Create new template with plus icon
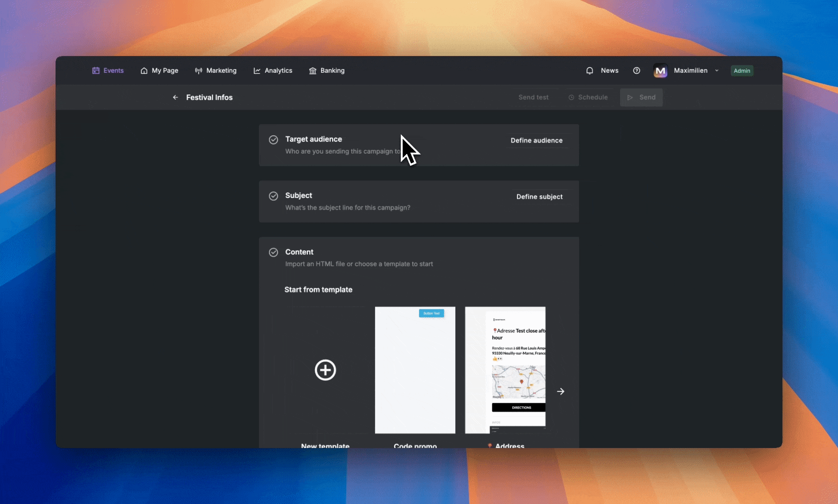 tap(325, 370)
